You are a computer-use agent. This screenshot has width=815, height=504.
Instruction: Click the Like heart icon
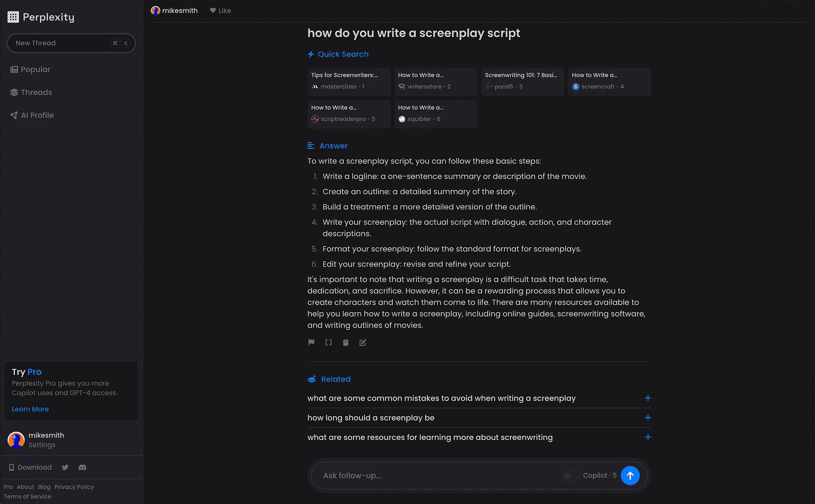[213, 11]
